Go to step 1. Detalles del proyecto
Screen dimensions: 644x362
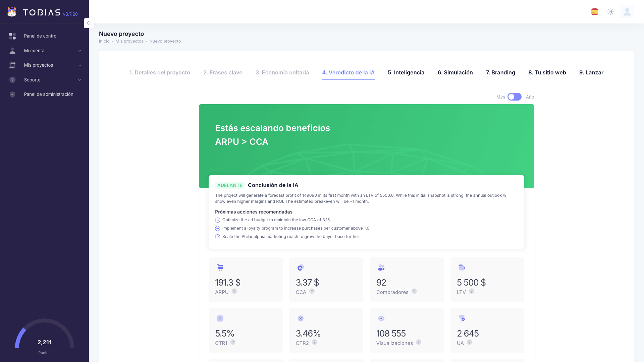(x=160, y=73)
